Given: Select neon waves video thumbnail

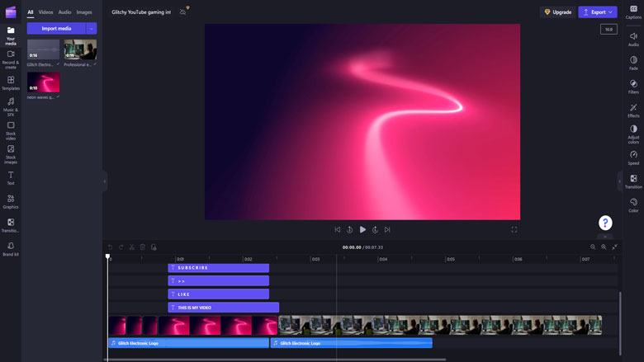Looking at the screenshot, I should (x=43, y=82).
